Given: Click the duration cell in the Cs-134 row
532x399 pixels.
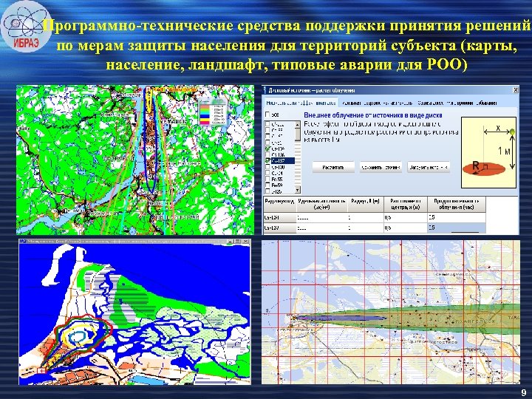Looking at the screenshot, I should (457, 217).
